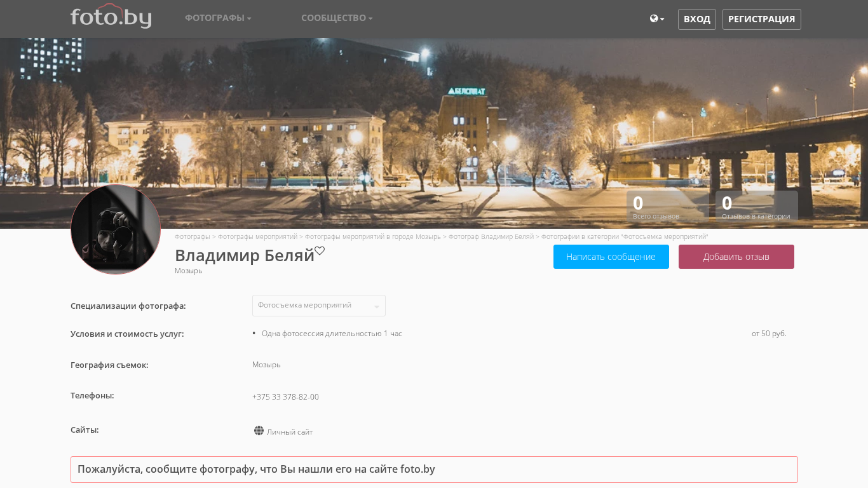Click Добавить отзыв button
868x488 pixels.
[736, 257]
